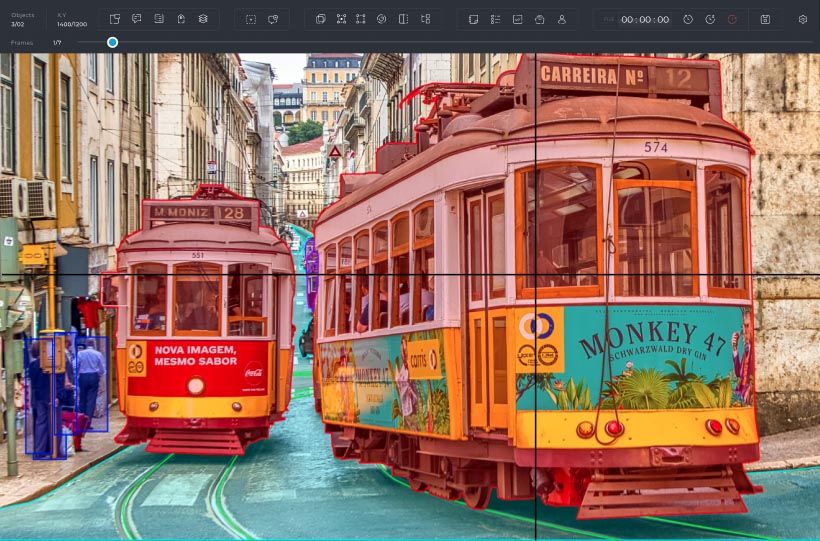The height and width of the screenshot is (541, 820).
Task: Select bounding box around man in light-blue shirt
Action: pyautogui.click(x=92, y=384)
